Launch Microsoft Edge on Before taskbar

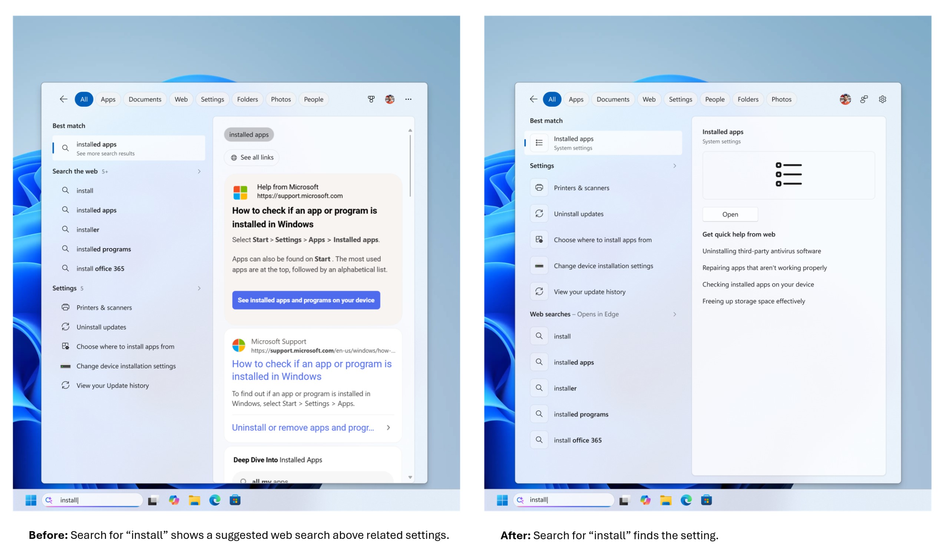(215, 500)
